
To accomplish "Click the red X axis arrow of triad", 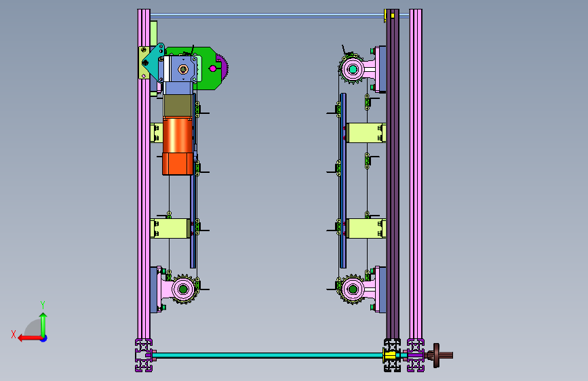I will click(30, 338).
